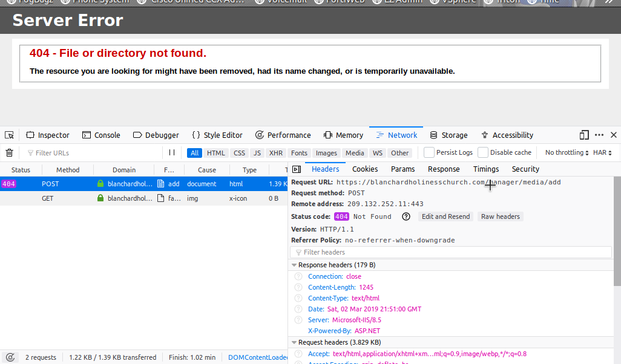Image resolution: width=621 pixels, height=364 pixels.
Task: Expand the Request headers section
Action: 294,342
